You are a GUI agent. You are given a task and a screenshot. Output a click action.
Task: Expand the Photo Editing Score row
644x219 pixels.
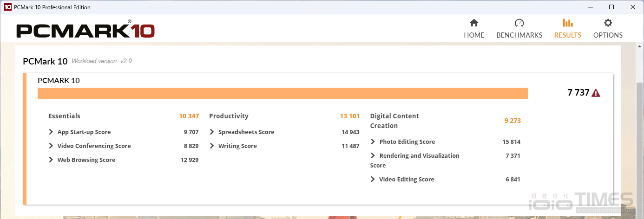pyautogui.click(x=373, y=142)
